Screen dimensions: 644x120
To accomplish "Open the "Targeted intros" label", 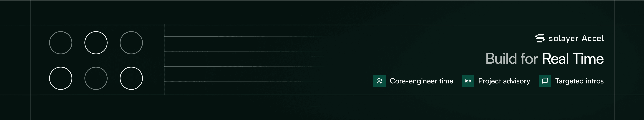I will point(579,81).
